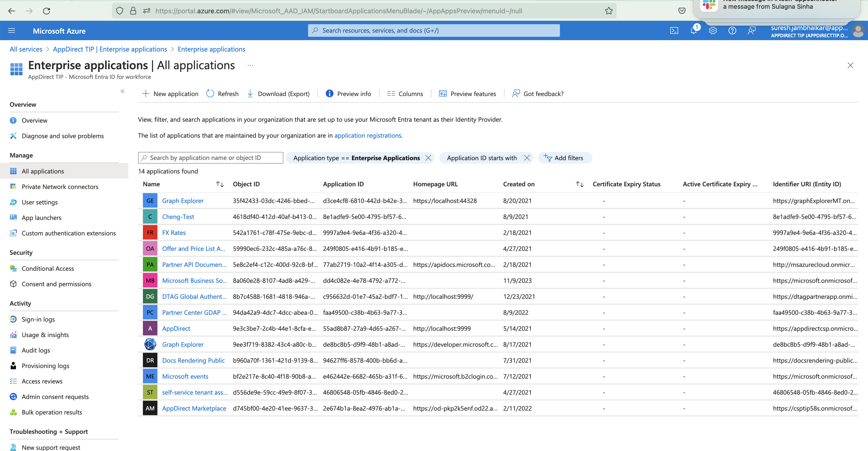Screen dimensions: 868x451
Task: Go back in browser history
Action: [x=12, y=11]
